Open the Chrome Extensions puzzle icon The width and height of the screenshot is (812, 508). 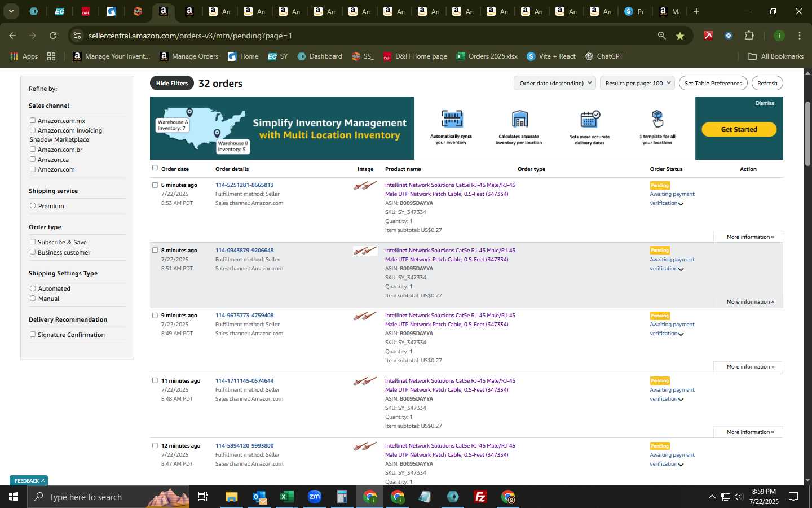749,36
